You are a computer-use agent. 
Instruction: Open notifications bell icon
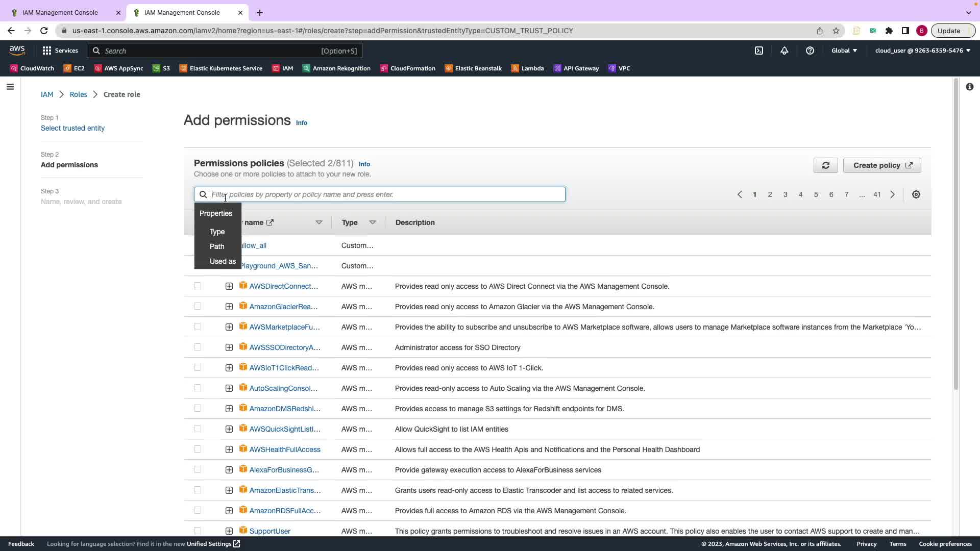784,51
